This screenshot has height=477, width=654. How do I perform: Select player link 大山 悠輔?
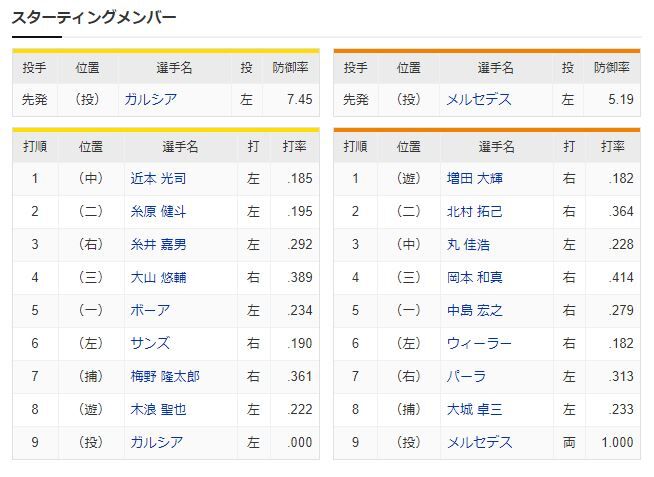click(158, 278)
